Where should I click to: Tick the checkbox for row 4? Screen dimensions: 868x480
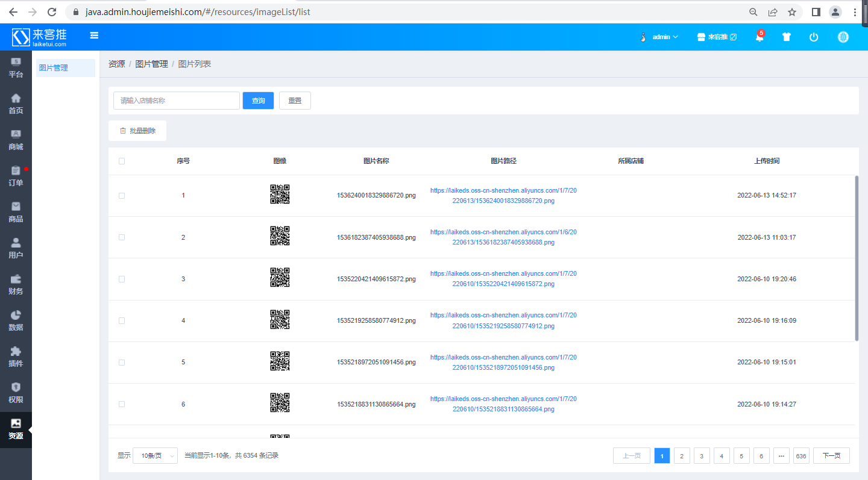(x=122, y=320)
